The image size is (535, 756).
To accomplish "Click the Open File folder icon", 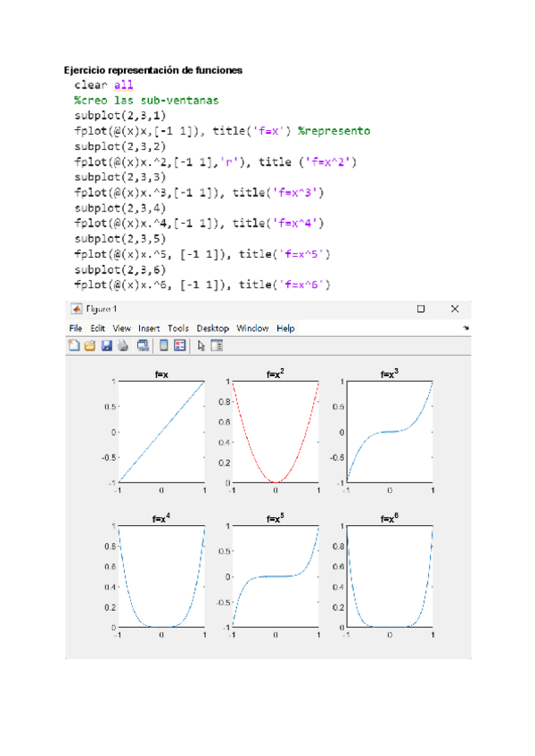I will click(90, 345).
